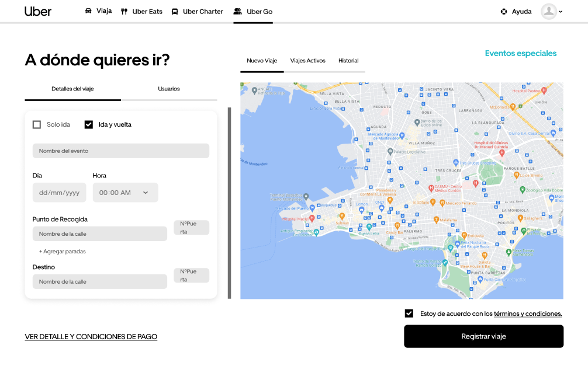Screen dimensions: 588x366
Task: Click the Lo de Silverio restaurant marker
Action: click(x=516, y=175)
